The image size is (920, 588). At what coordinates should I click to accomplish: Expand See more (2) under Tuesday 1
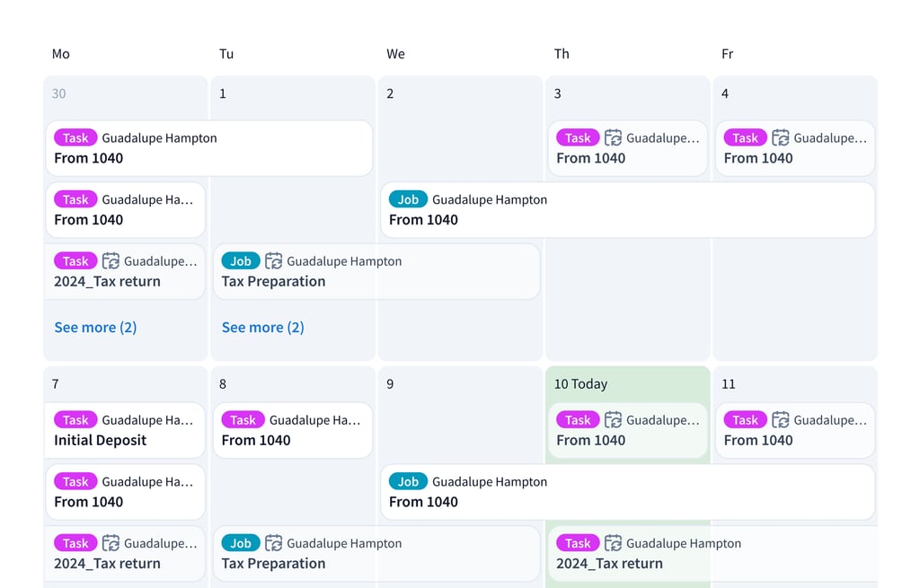click(x=263, y=328)
